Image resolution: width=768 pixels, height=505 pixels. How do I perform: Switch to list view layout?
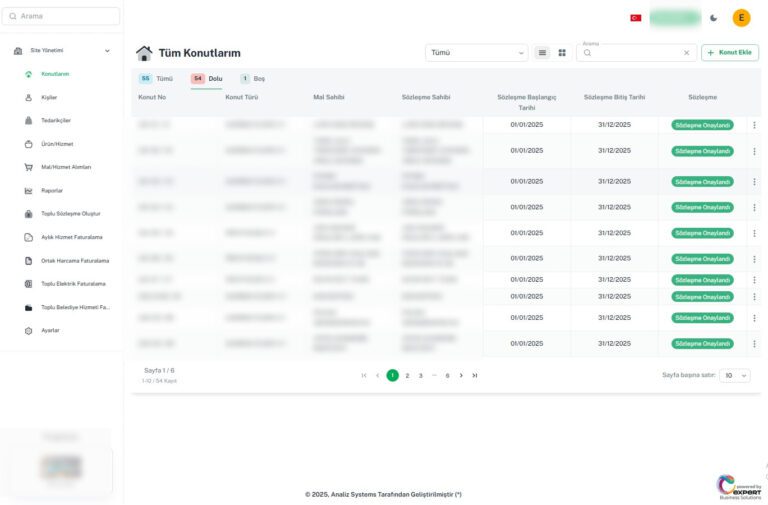click(542, 53)
